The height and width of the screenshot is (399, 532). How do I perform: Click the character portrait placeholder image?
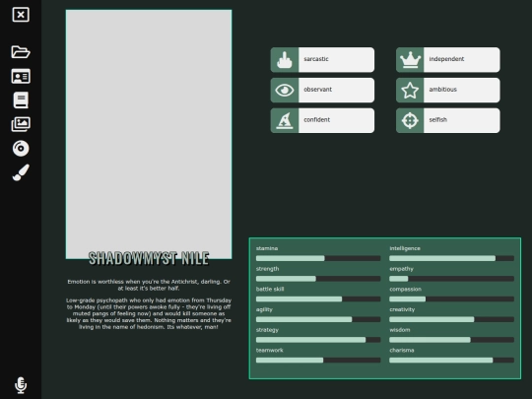[149, 134]
